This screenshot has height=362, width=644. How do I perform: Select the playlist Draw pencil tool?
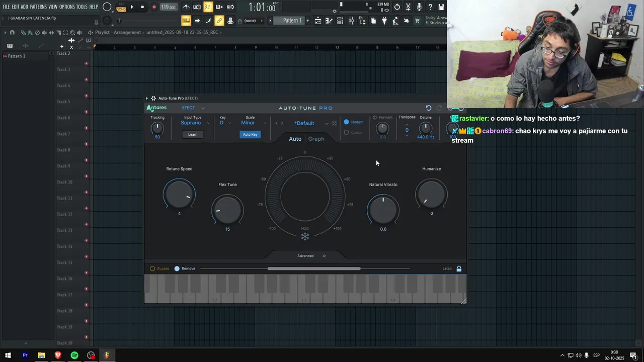click(23, 33)
